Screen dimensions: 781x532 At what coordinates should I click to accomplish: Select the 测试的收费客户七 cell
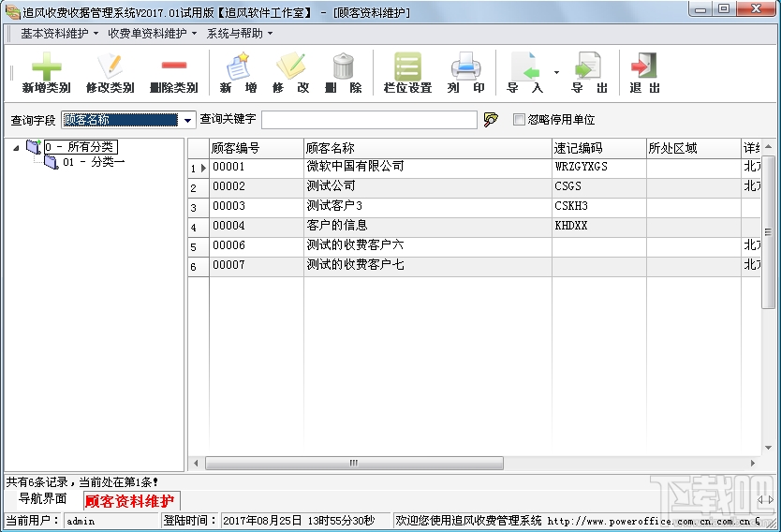pos(427,265)
